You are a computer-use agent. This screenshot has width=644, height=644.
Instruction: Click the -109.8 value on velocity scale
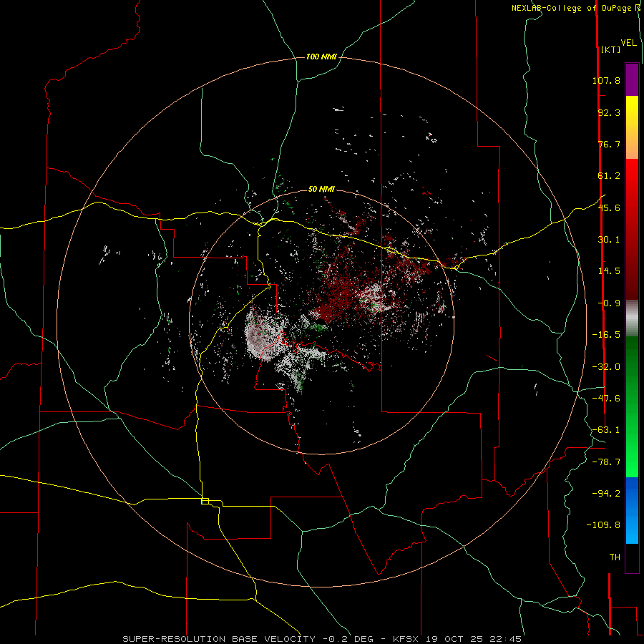pos(603,525)
